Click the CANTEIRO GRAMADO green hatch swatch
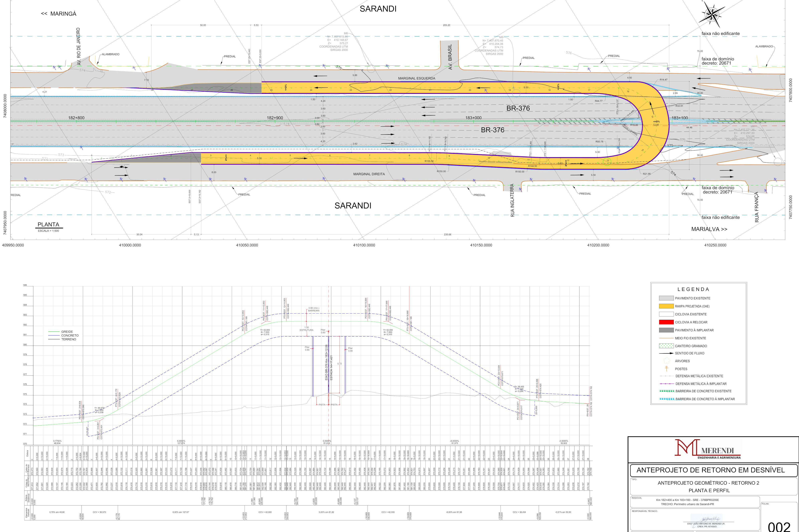799x532 pixels. 666,346
